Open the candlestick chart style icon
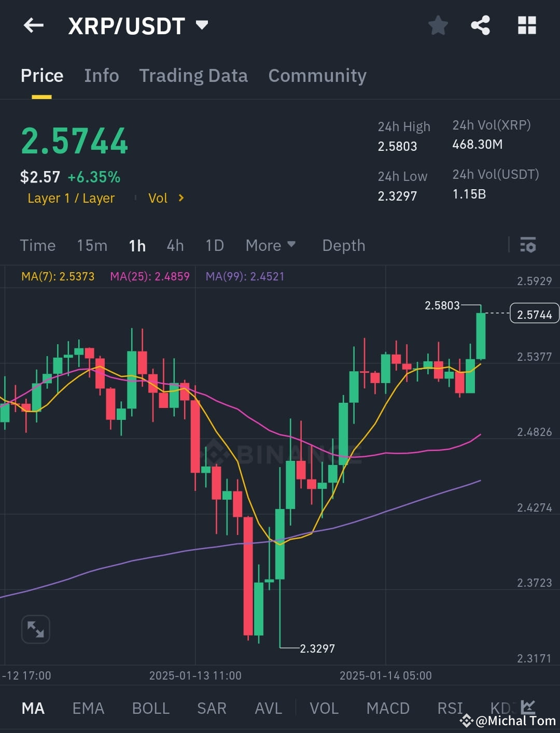 (x=527, y=707)
